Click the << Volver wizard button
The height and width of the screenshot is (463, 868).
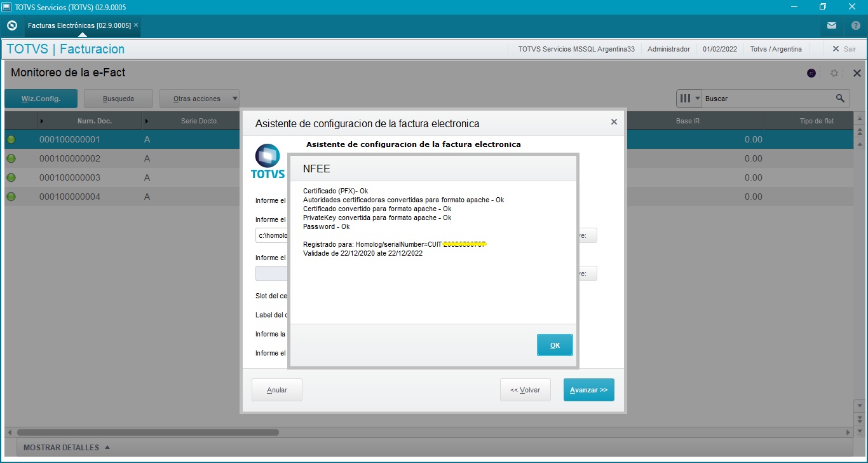[525, 390]
